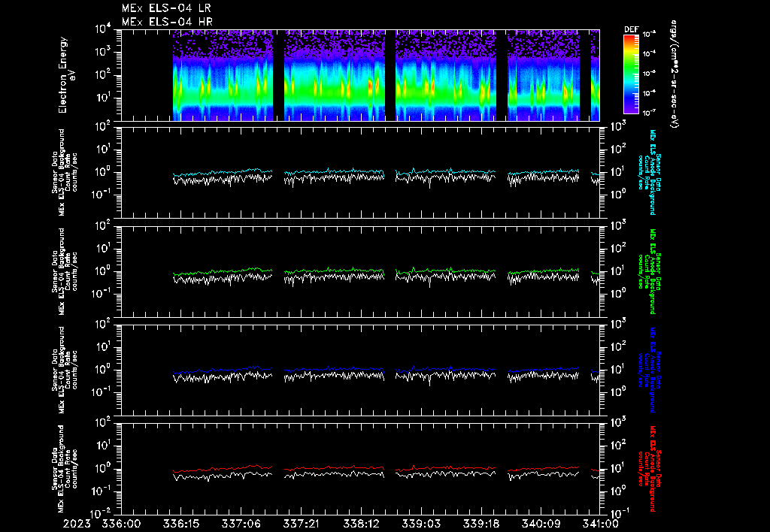The height and width of the screenshot is (532, 770).
Task: Click the DEF rainbow color bar
Action: click(631, 74)
